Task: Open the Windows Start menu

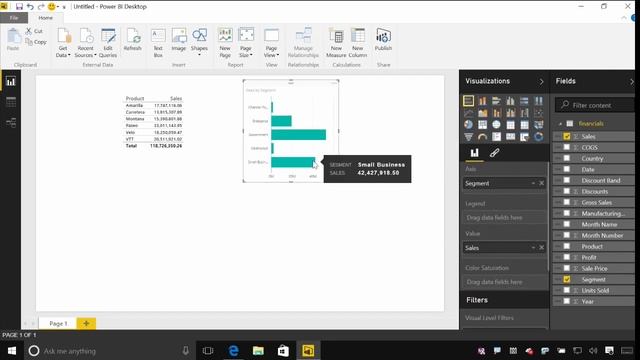Action: click(x=11, y=351)
